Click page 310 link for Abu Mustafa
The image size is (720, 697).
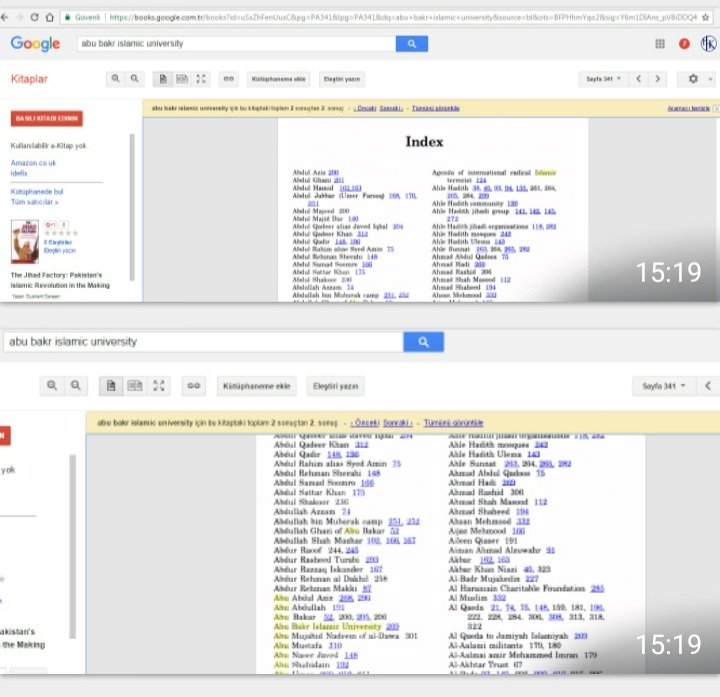tap(335, 646)
